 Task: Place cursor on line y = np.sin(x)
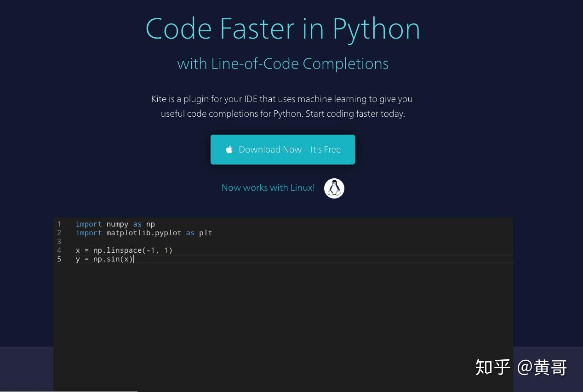pyautogui.click(x=104, y=259)
